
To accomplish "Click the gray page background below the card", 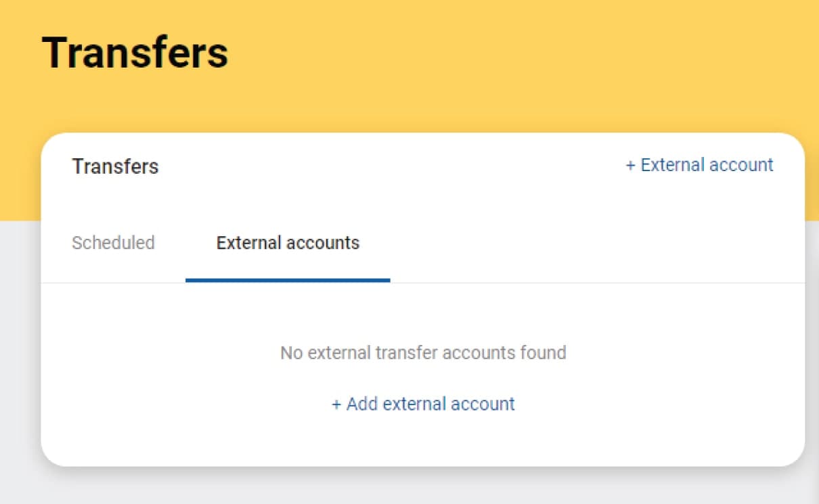I will click(406, 487).
